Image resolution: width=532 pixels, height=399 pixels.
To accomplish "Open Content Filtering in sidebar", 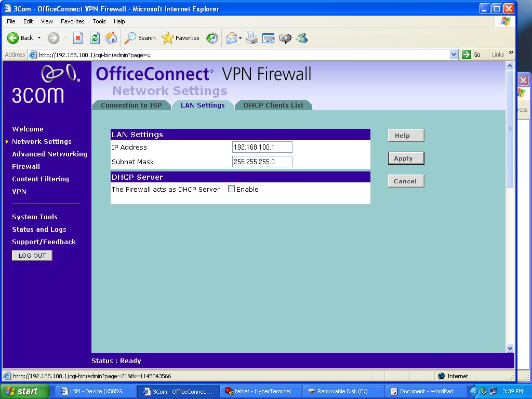I will coord(41,179).
